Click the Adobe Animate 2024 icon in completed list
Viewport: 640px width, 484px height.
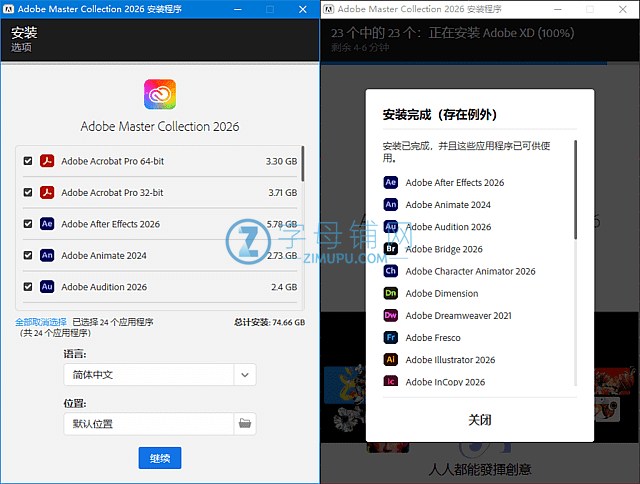click(x=391, y=204)
